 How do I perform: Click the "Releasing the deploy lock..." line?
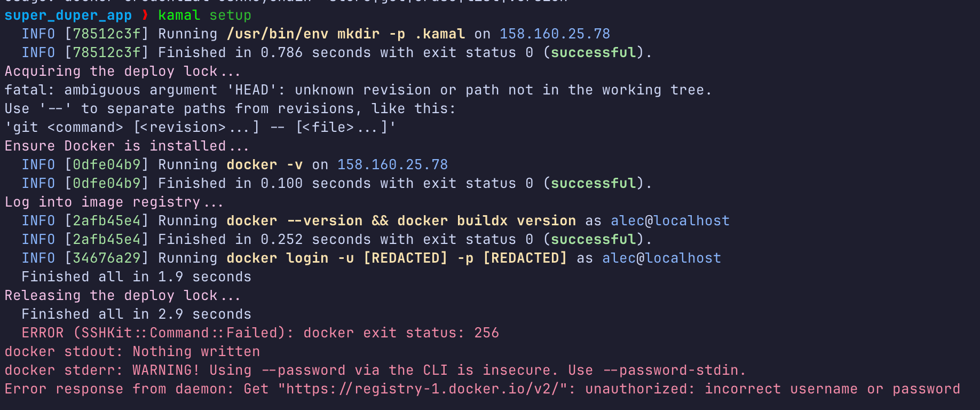(122, 296)
